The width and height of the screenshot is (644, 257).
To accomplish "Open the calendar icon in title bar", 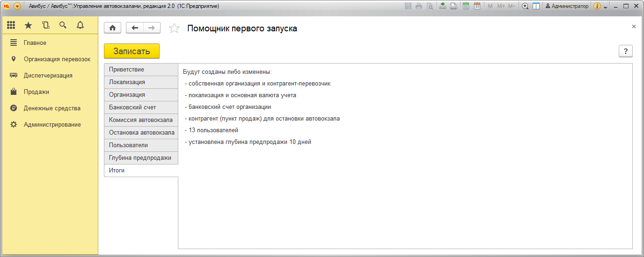I will (477, 6).
